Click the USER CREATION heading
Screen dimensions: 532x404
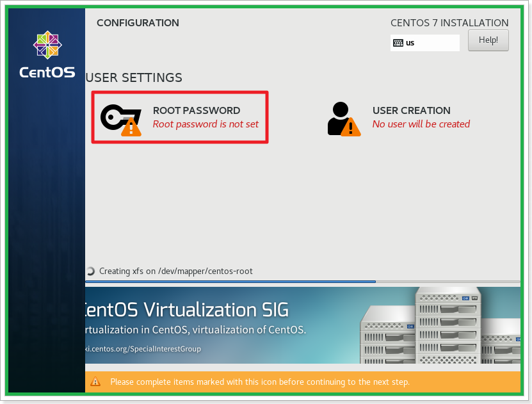(x=412, y=111)
